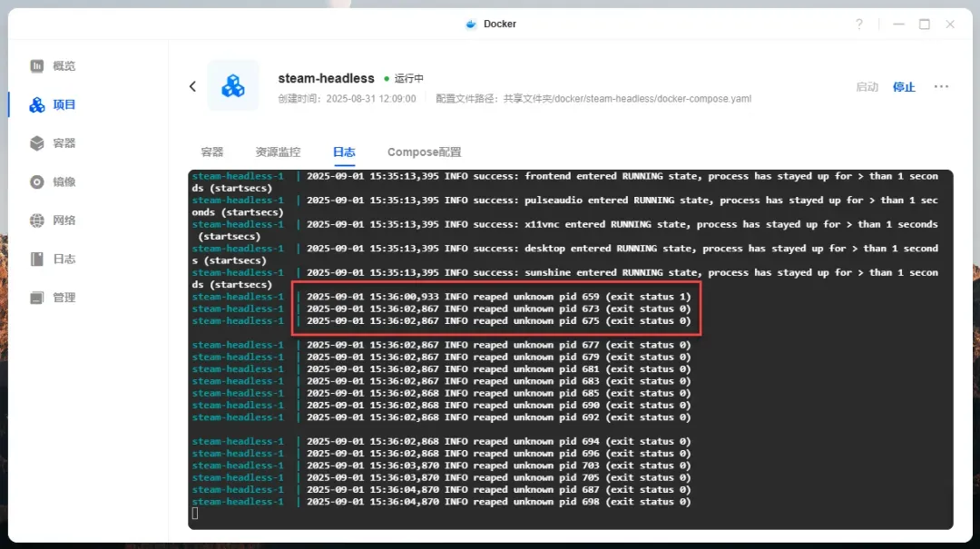
Task: Open the 日志 logs section from sidebar
Action: click(x=52, y=257)
